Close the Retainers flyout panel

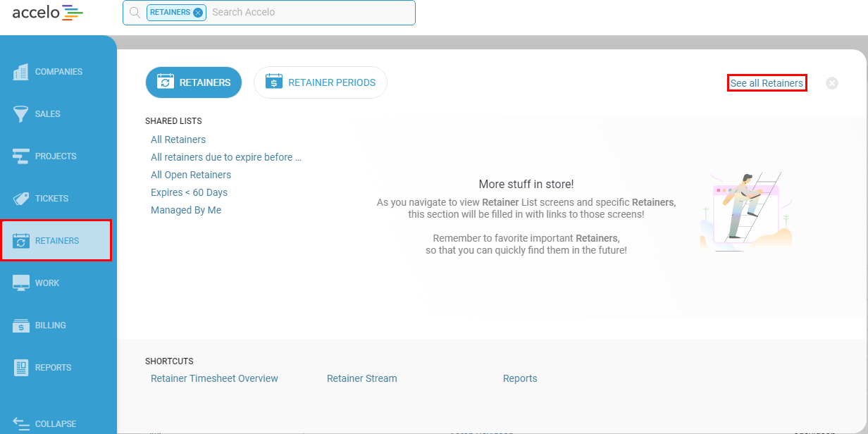point(832,83)
